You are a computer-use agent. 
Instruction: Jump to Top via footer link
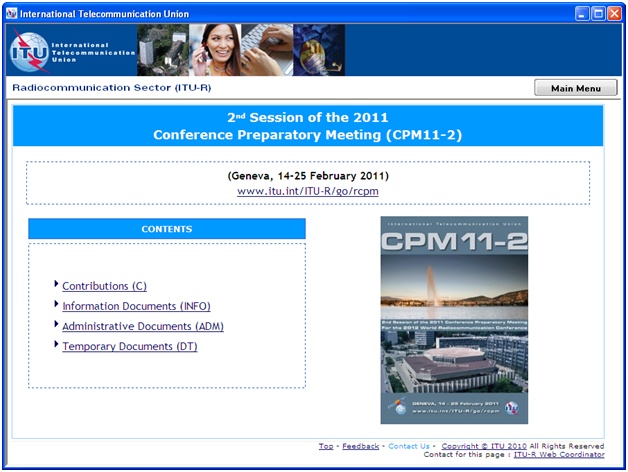(x=326, y=446)
